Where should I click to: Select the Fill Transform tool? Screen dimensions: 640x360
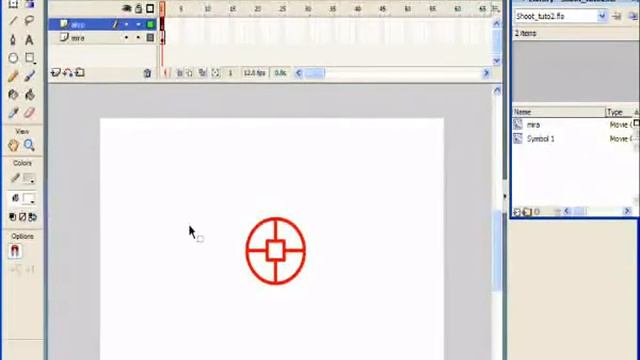pyautogui.click(x=29, y=4)
